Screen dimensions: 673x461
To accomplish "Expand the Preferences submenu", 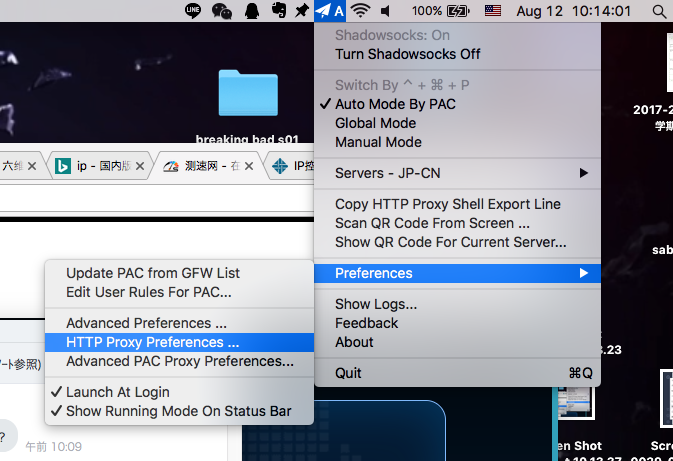I will pos(457,273).
